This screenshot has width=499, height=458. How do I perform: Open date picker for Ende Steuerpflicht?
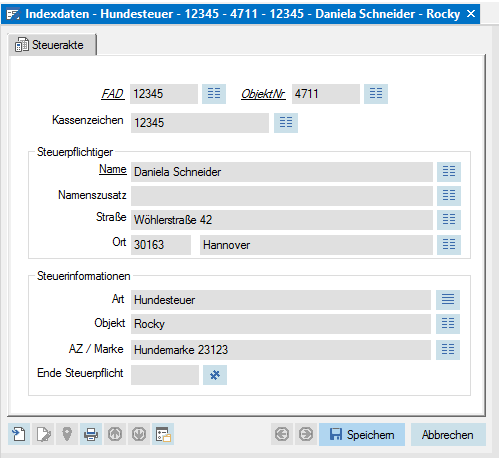(x=215, y=375)
